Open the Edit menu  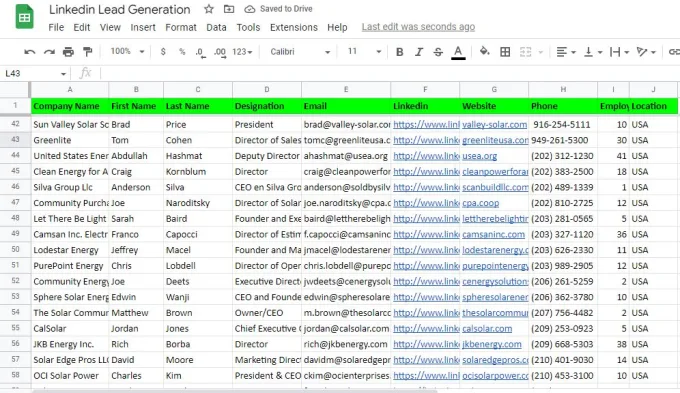(x=82, y=27)
